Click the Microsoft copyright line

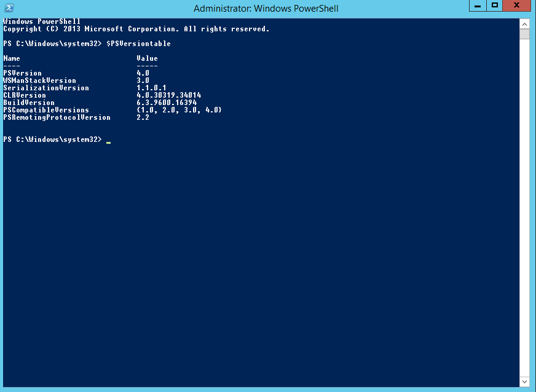click(136, 29)
